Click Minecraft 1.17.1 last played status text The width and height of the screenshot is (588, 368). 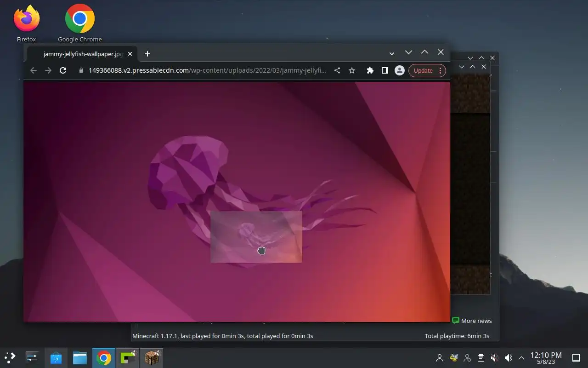point(222,336)
